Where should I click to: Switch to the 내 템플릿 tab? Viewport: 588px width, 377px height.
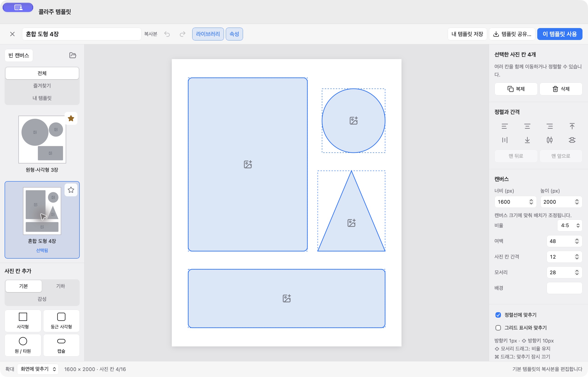tap(42, 98)
